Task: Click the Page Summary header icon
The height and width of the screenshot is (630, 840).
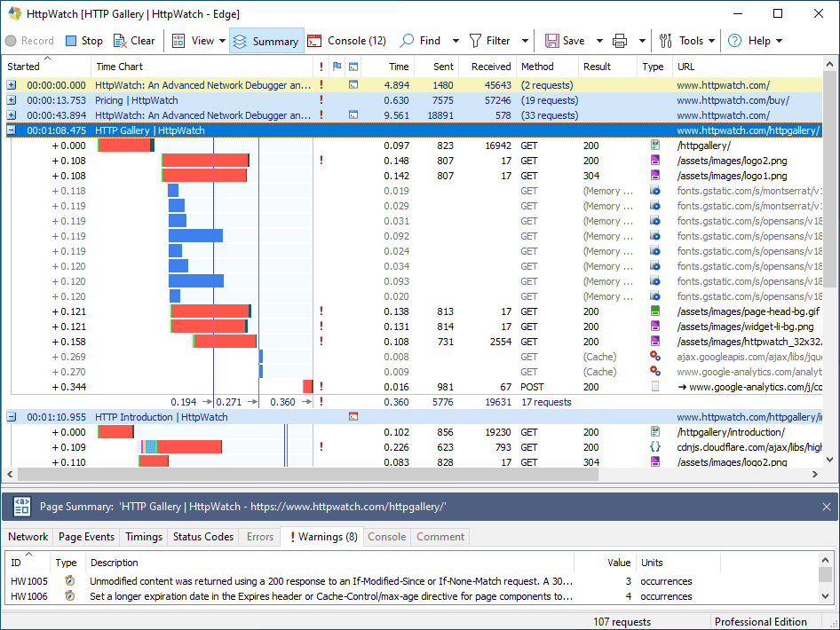Action: coord(22,507)
